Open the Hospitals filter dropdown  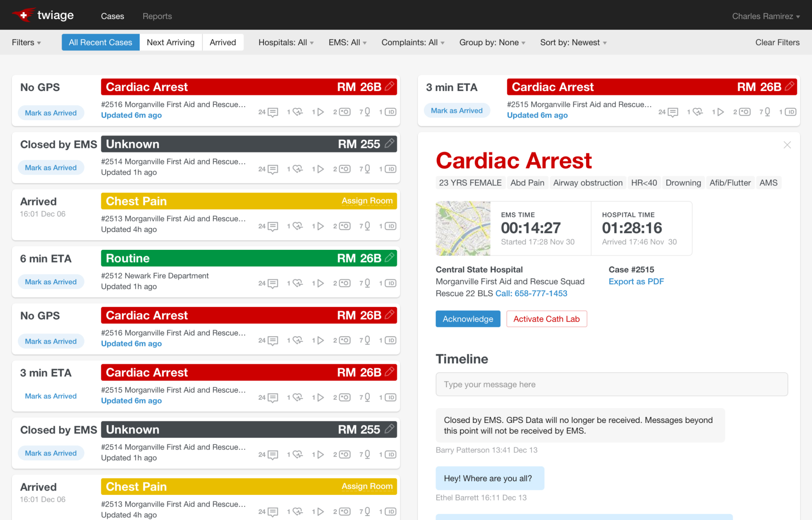tap(286, 42)
